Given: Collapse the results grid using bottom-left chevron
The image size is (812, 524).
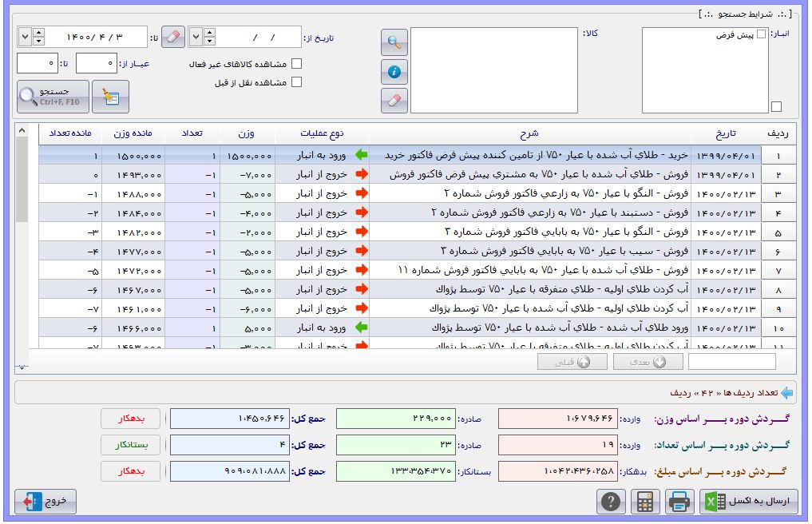Looking at the screenshot, I should [22, 367].
